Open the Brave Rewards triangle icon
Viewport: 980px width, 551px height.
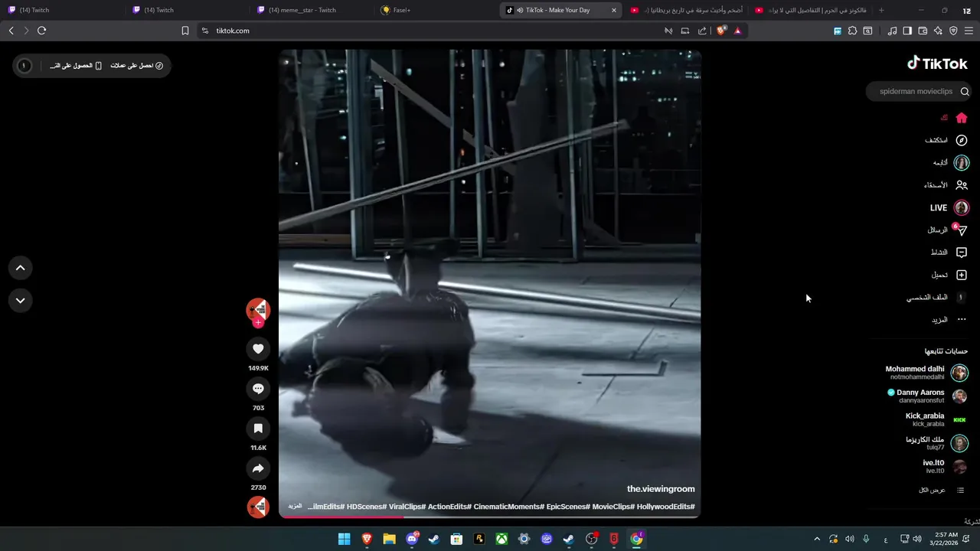pyautogui.click(x=738, y=31)
